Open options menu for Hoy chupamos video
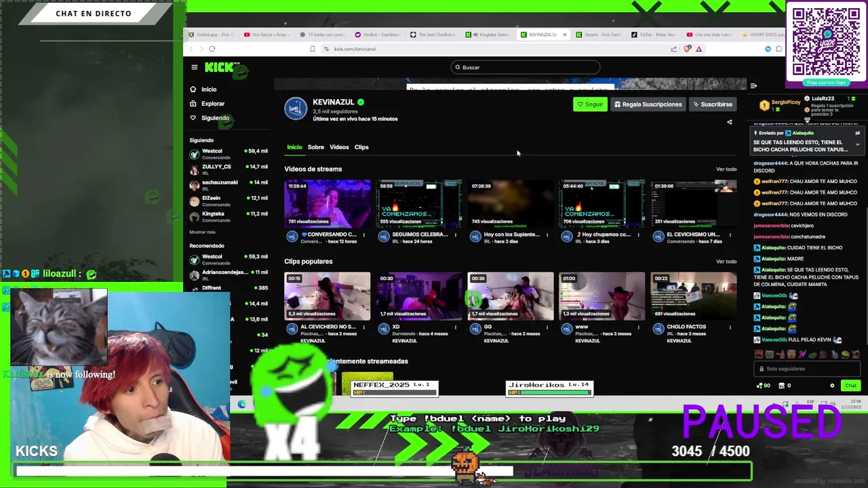868x488 pixels. tap(638, 235)
